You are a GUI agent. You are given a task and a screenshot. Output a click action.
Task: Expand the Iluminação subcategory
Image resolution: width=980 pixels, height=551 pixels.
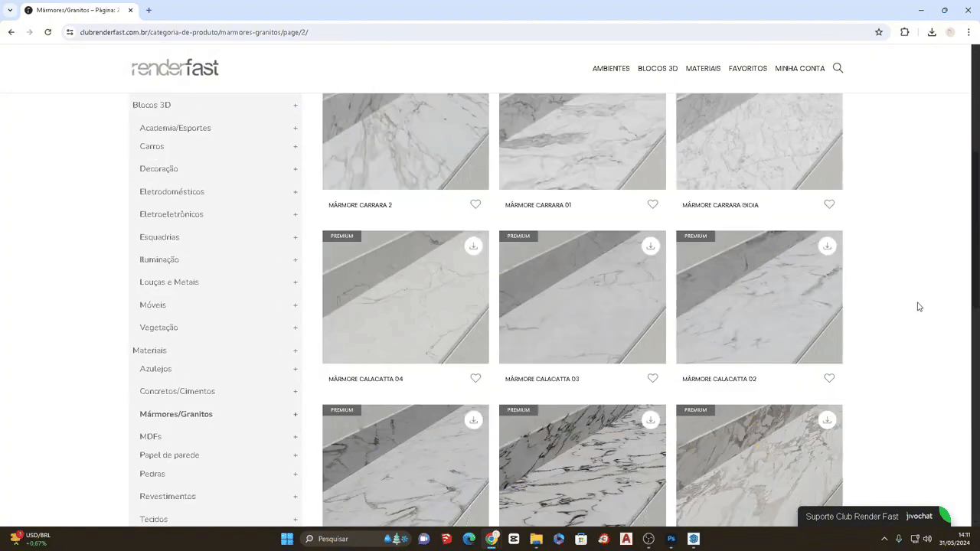pyautogui.click(x=295, y=260)
